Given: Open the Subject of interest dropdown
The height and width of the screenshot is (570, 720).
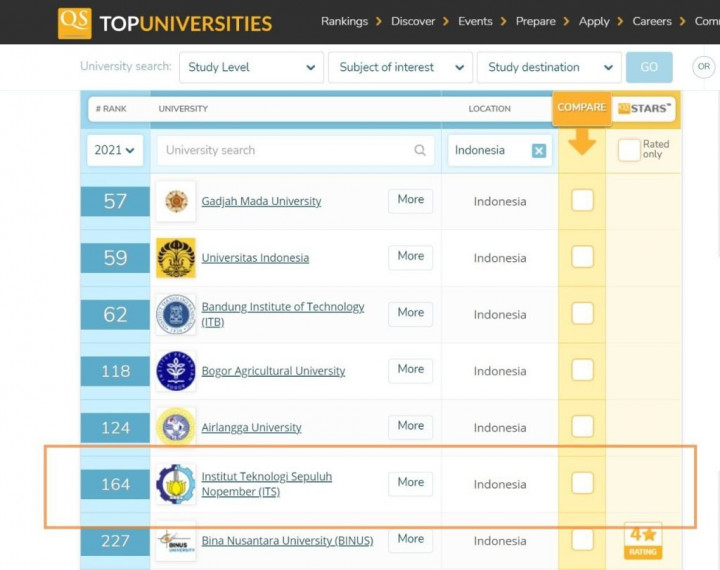Looking at the screenshot, I should pyautogui.click(x=400, y=67).
